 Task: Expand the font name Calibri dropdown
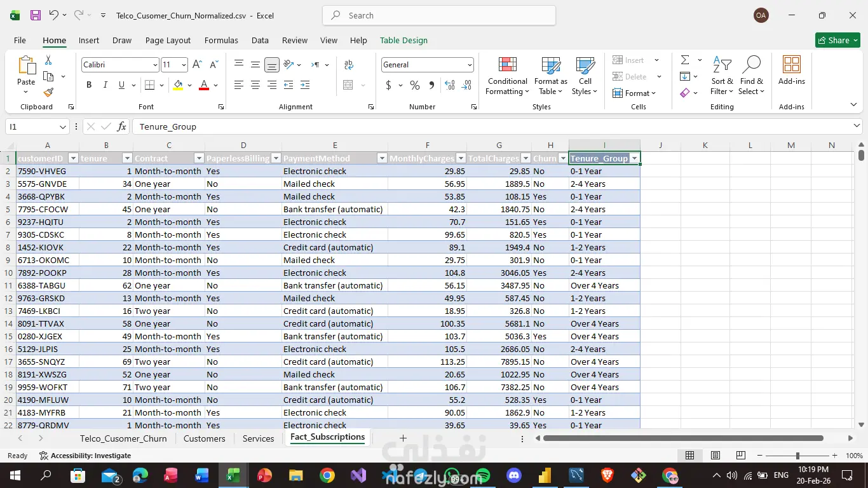point(155,65)
